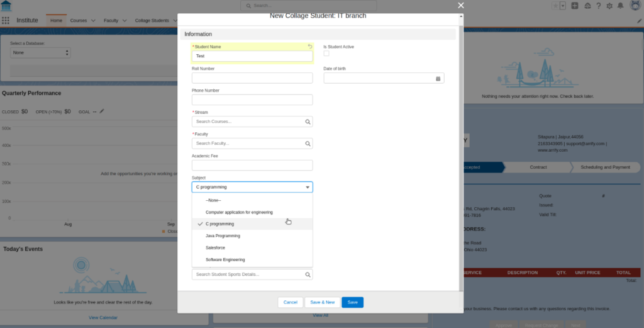Viewport: 644px width, 328px height.
Task: Select Java Programming from Subject list
Action: [x=223, y=236]
